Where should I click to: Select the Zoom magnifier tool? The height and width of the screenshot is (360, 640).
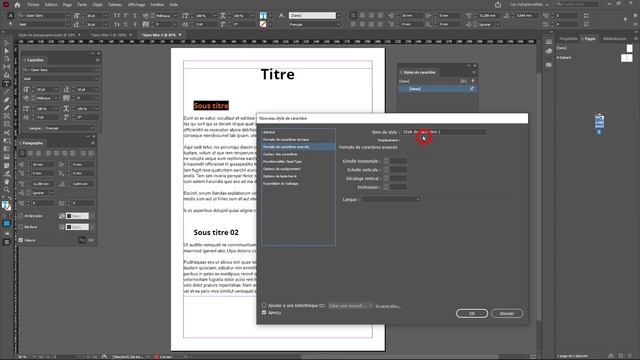tap(7, 190)
